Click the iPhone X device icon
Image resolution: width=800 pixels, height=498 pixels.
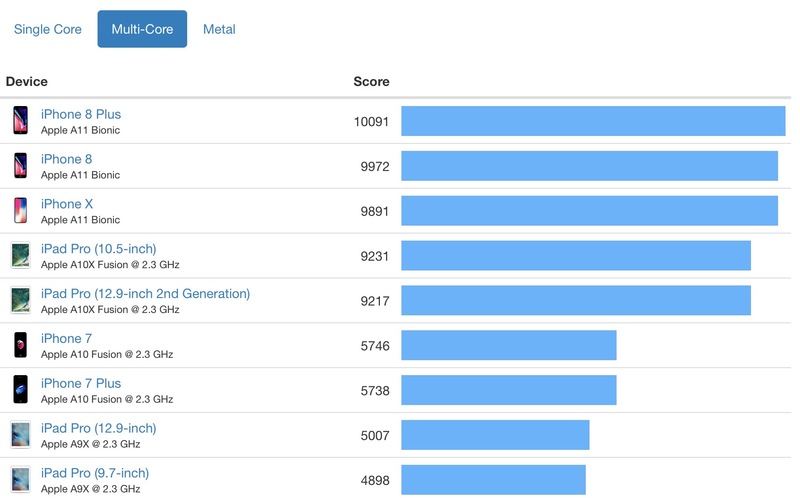tap(20, 210)
